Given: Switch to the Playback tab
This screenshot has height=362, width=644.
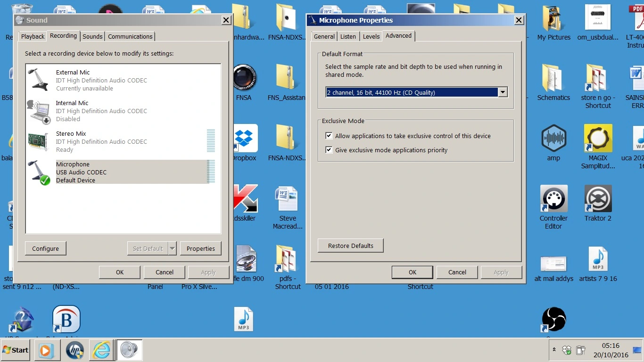Looking at the screenshot, I should 33,36.
